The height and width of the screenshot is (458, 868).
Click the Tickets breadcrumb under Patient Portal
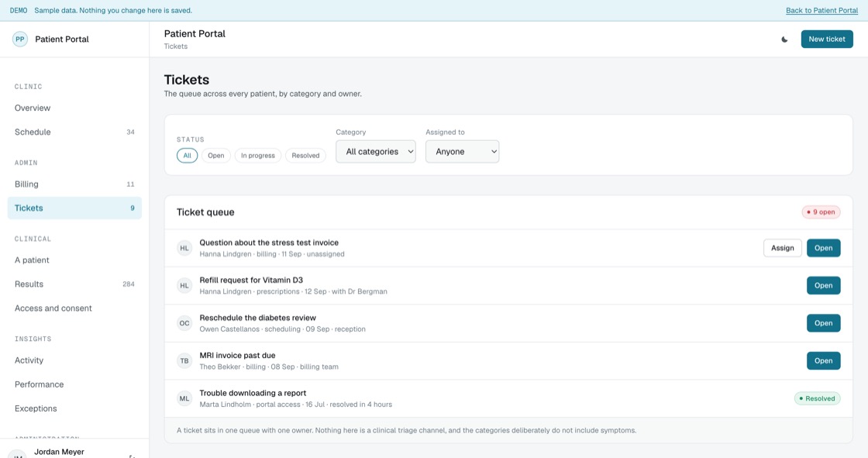175,46
